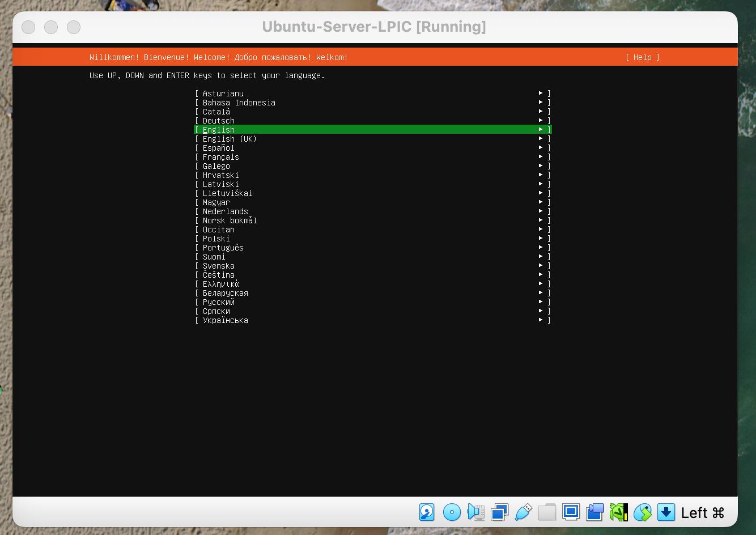The width and height of the screenshot is (756, 535).
Task: Click the shared folders status icon
Action: point(547,512)
